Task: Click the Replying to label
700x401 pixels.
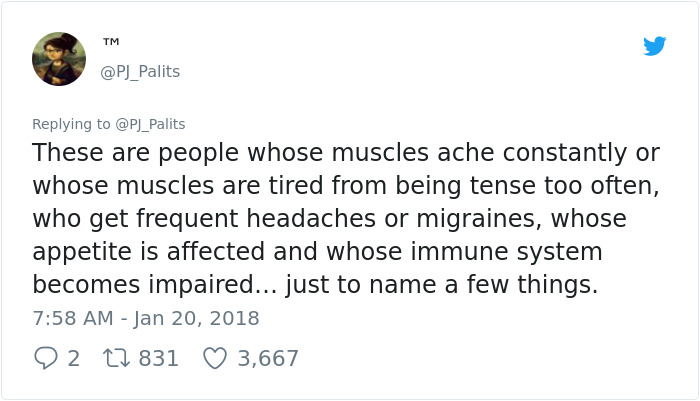Action: pyautogui.click(x=71, y=124)
